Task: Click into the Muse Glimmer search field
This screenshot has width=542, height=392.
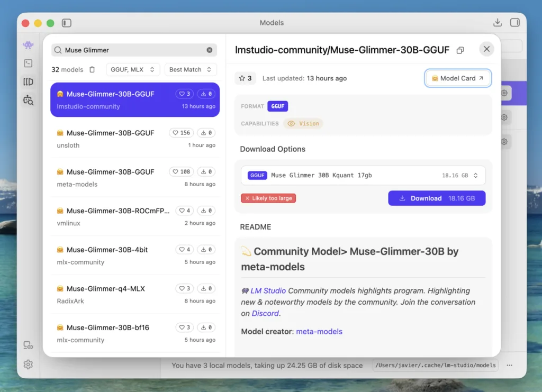Action: click(134, 50)
